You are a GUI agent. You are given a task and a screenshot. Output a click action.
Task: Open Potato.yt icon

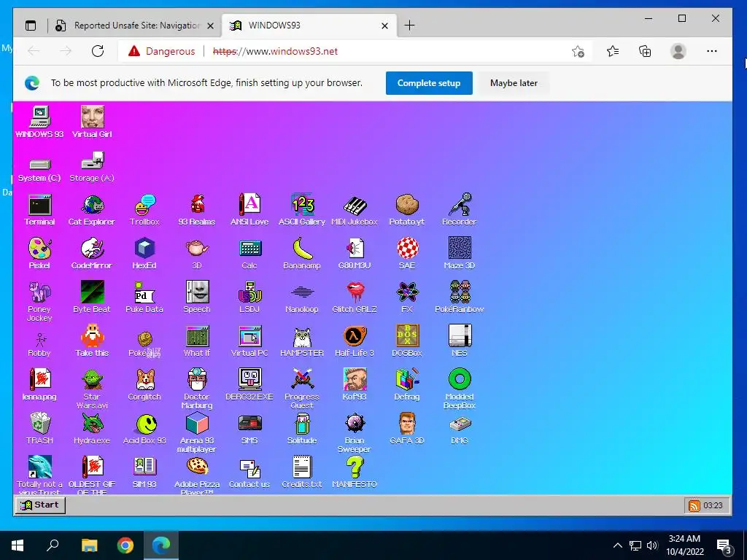coord(407,209)
